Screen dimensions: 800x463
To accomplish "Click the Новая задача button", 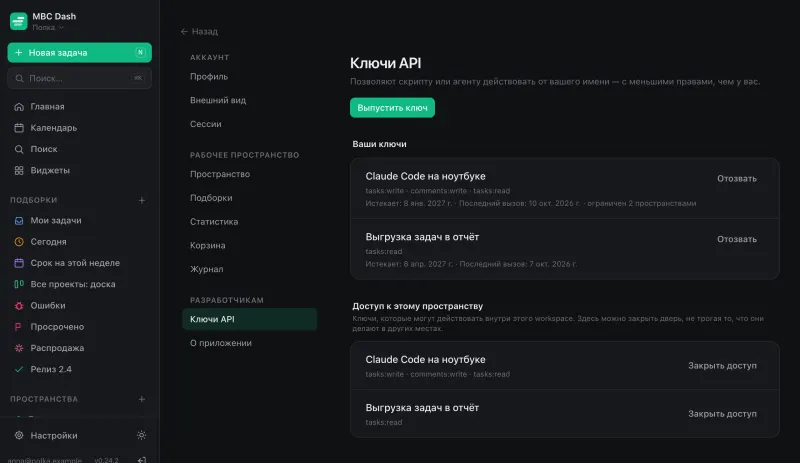I will point(80,53).
